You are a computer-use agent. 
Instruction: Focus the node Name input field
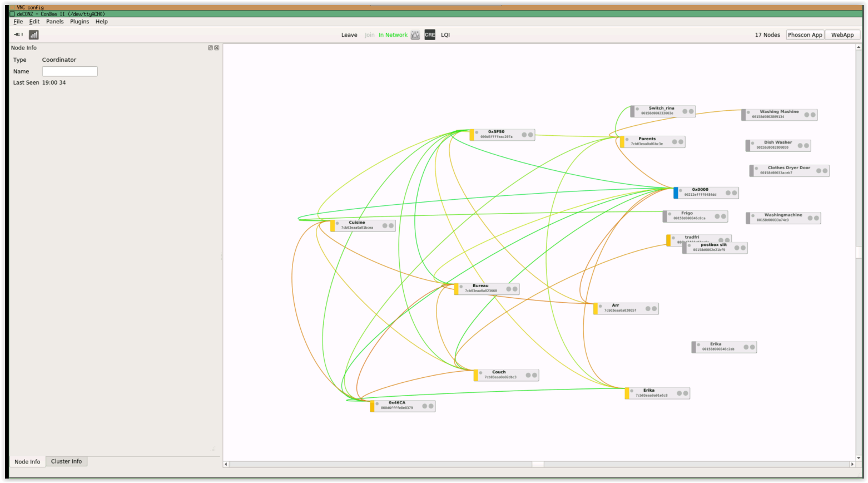click(70, 71)
